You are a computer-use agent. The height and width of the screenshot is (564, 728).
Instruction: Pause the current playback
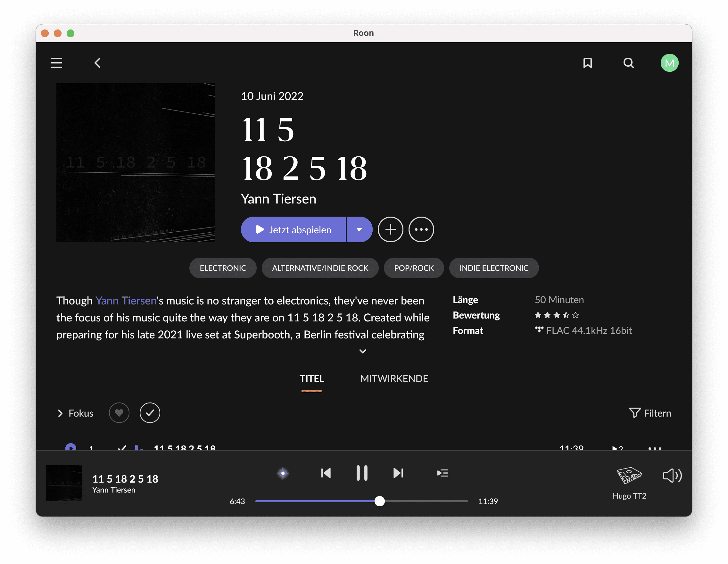click(x=362, y=473)
